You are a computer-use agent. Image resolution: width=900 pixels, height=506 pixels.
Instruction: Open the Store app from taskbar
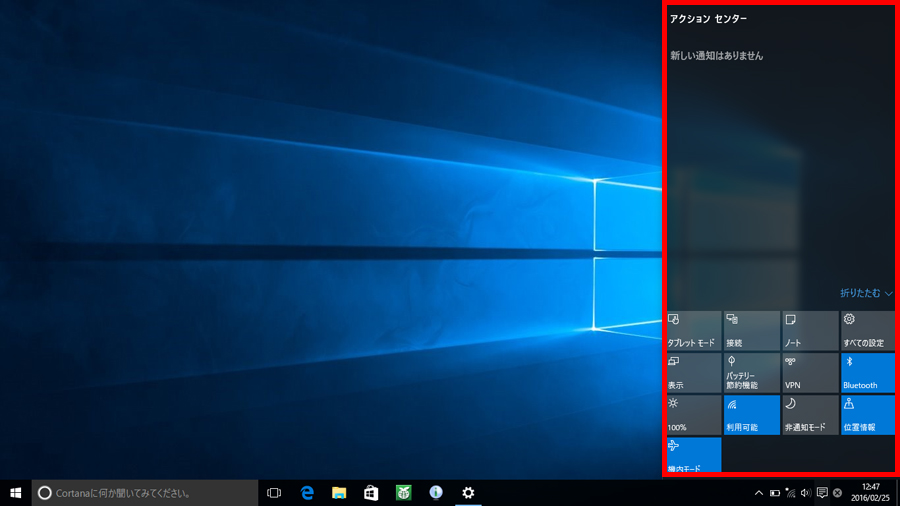pos(371,493)
